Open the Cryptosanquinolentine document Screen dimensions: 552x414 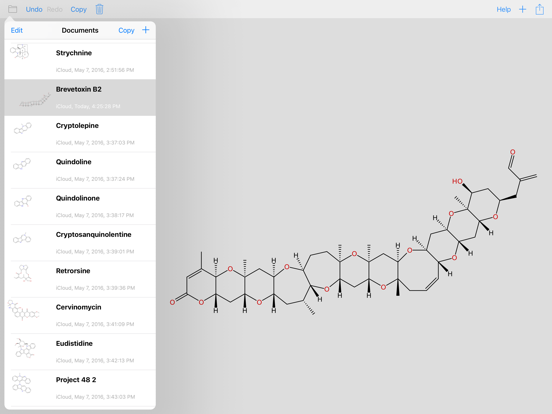click(80, 243)
